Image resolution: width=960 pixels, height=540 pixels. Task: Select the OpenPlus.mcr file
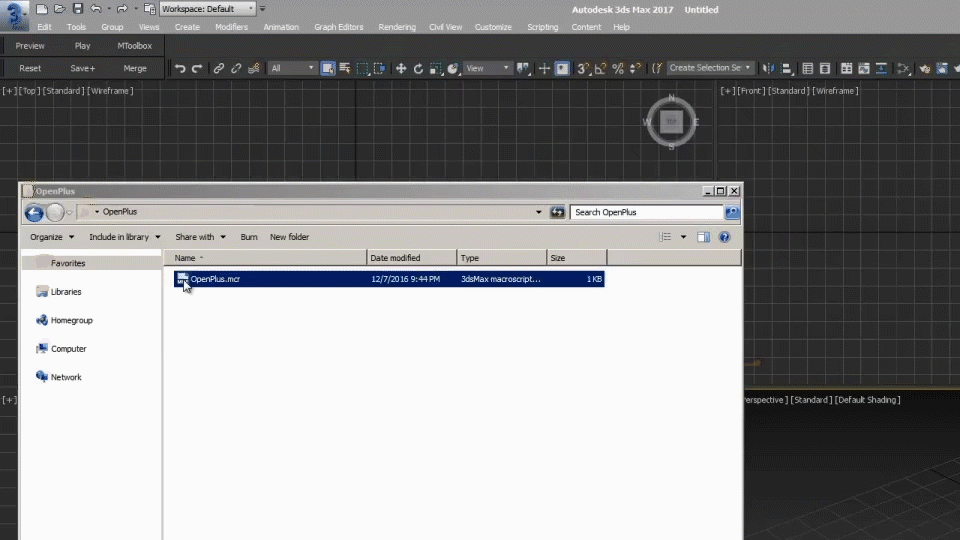coord(389,279)
